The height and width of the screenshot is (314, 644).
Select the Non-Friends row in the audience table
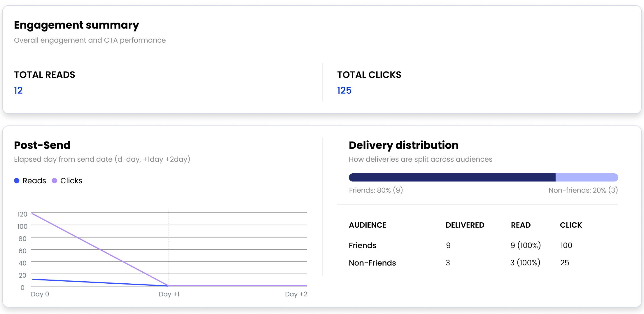click(372, 263)
